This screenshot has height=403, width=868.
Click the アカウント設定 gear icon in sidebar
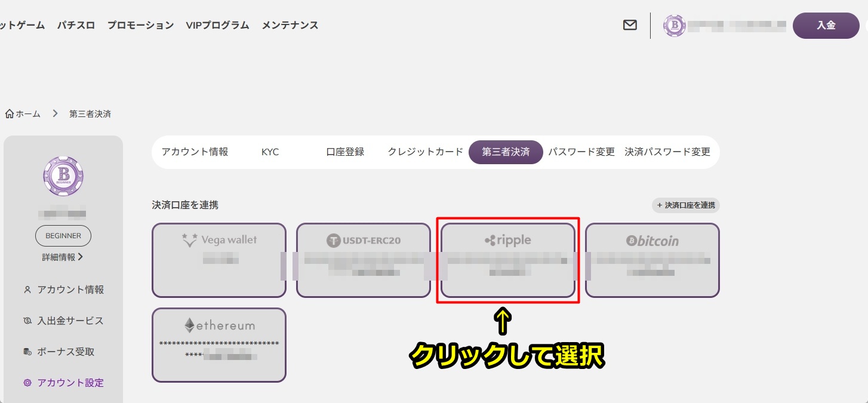pyautogui.click(x=27, y=383)
